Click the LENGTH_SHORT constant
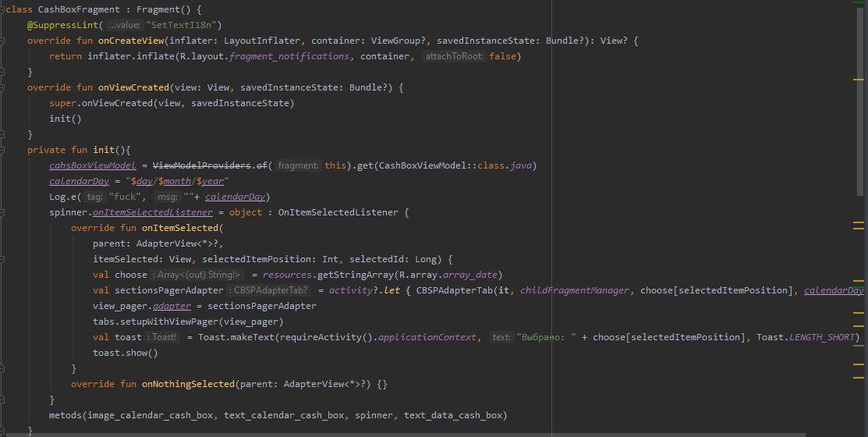The height and width of the screenshot is (437, 868). [822, 337]
